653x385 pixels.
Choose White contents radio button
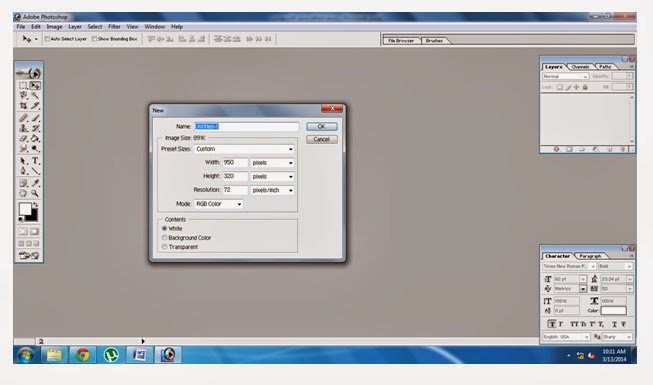pos(164,228)
